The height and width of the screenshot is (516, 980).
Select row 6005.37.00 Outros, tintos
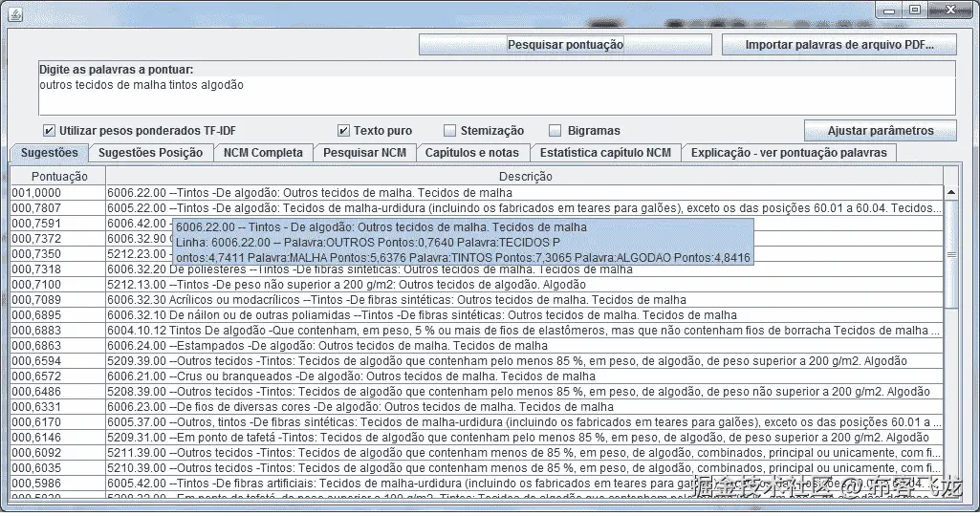tap(477, 422)
